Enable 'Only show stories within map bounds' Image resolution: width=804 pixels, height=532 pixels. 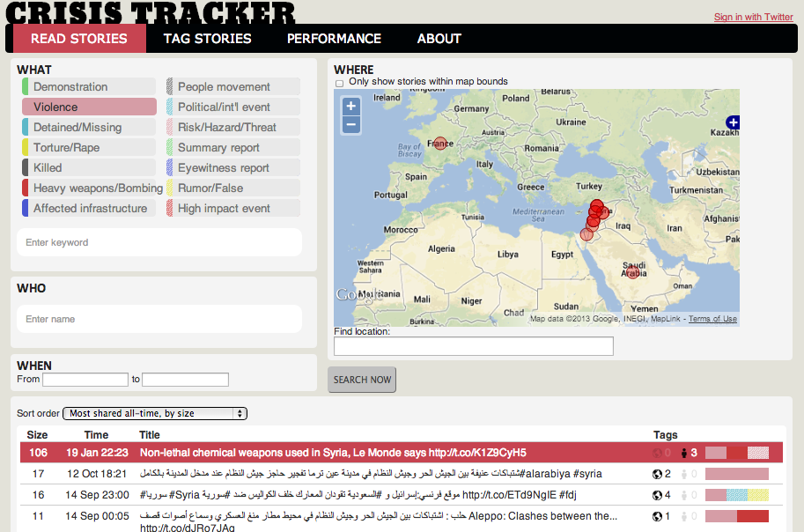pyautogui.click(x=340, y=83)
